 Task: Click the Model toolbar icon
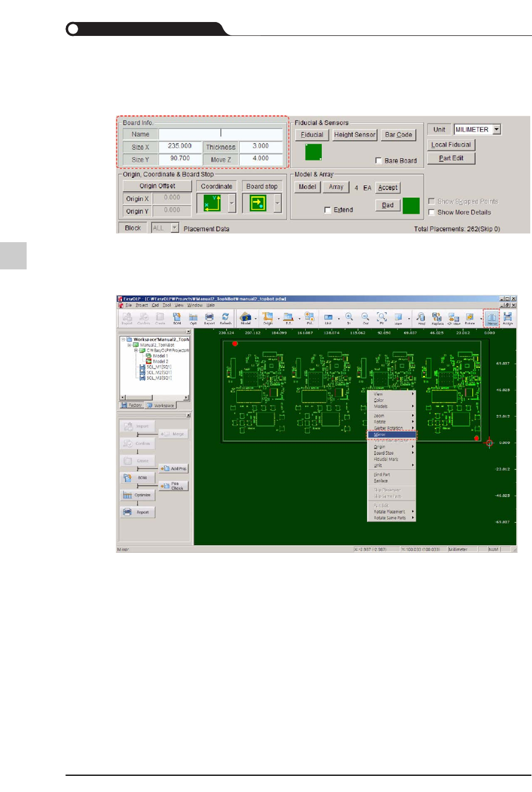(245, 317)
